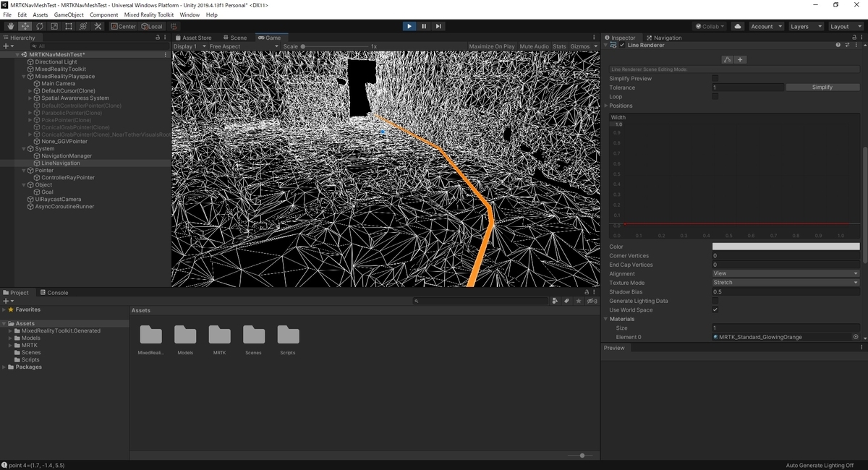The width and height of the screenshot is (868, 470).
Task: Select the Rotate tool
Action: click(39, 26)
